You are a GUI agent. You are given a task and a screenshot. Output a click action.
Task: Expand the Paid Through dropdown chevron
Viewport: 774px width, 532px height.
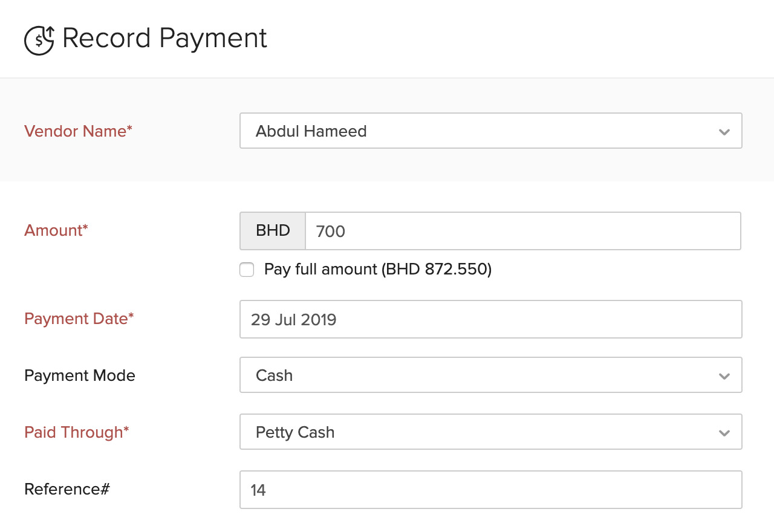tap(724, 432)
